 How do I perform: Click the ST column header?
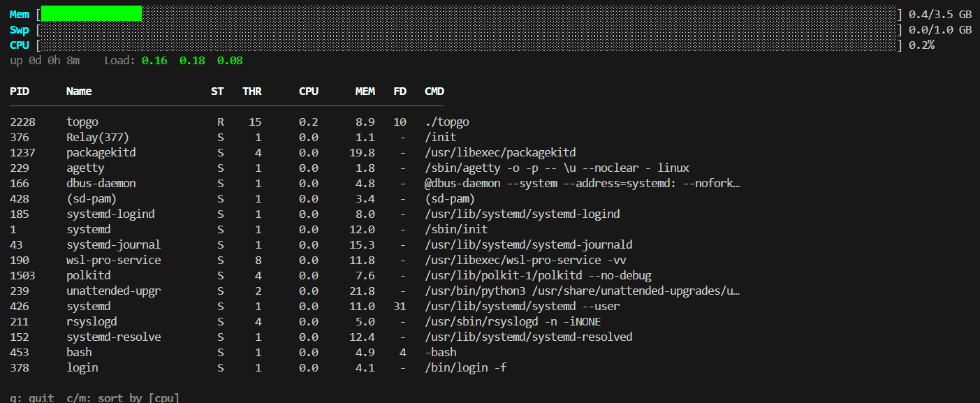click(218, 91)
